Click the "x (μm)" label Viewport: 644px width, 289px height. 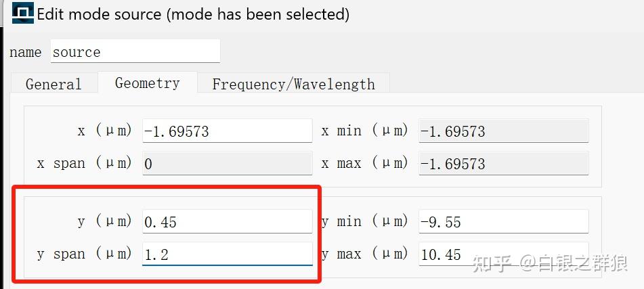pyautogui.click(x=105, y=131)
